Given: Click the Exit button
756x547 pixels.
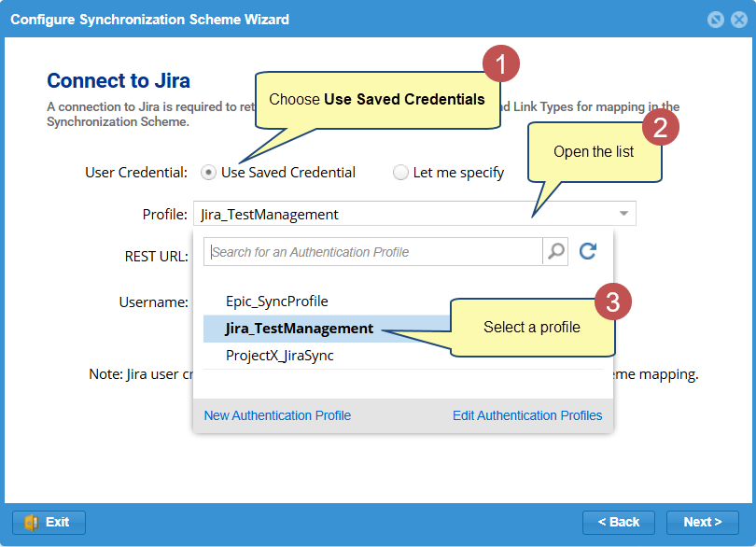Looking at the screenshot, I should (49, 523).
